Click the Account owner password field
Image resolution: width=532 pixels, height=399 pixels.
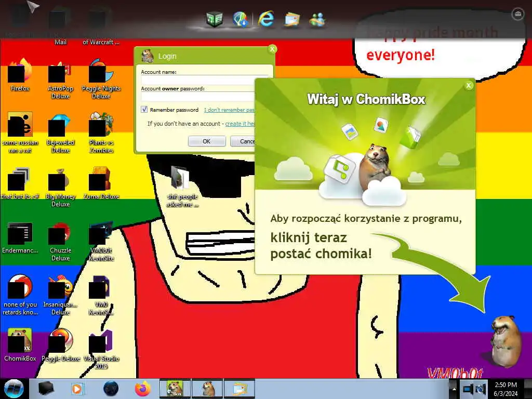coord(198,97)
